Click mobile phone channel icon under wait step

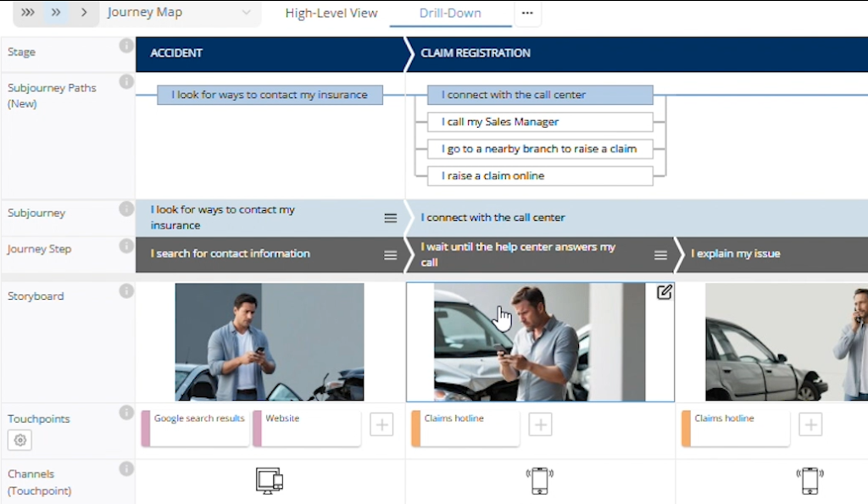point(540,481)
